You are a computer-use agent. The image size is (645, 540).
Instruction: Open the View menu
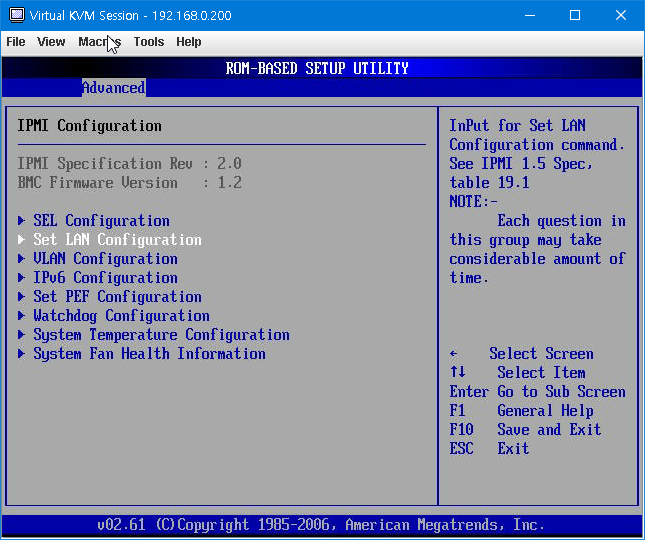(x=51, y=42)
